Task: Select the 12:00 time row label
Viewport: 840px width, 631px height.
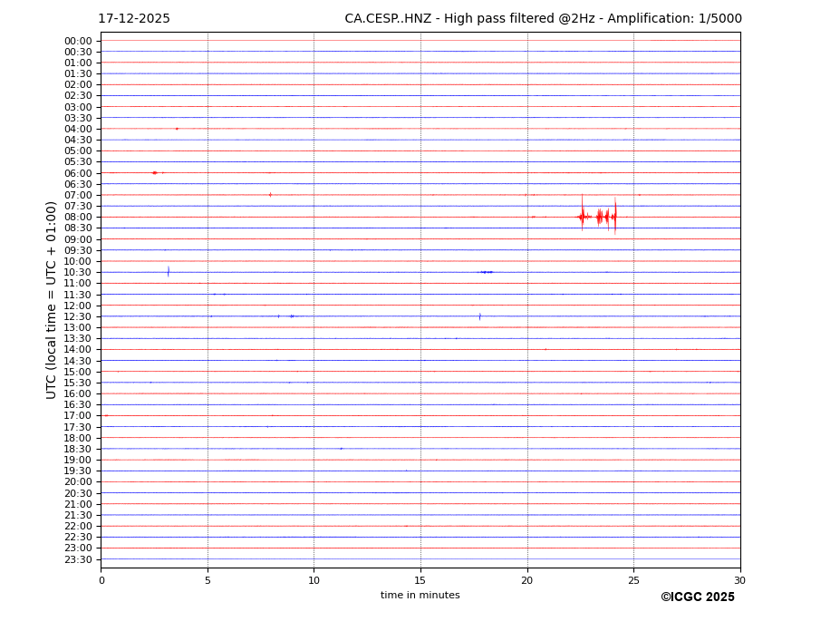Action: click(x=77, y=306)
